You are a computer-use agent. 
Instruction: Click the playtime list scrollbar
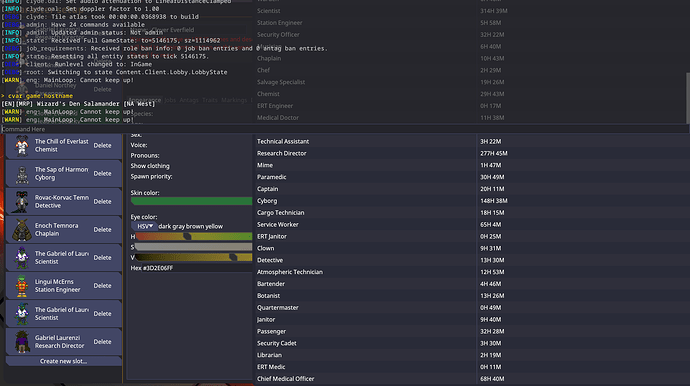tap(687, 98)
